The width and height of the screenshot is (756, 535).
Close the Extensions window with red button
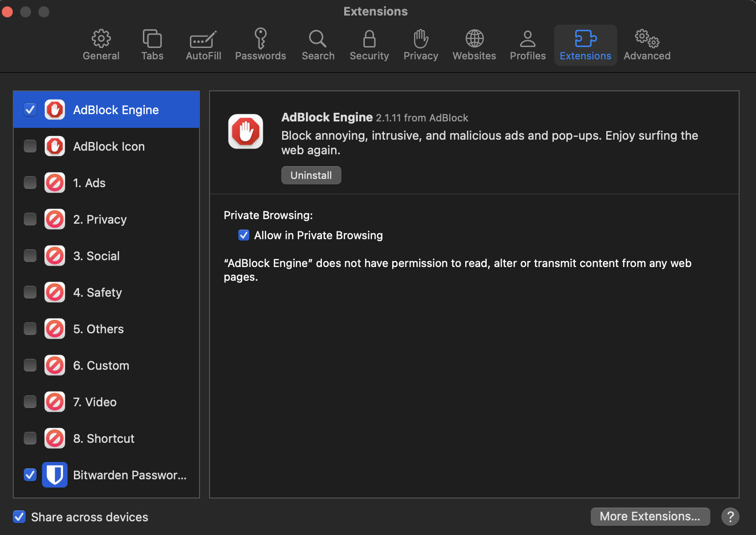[x=7, y=11]
